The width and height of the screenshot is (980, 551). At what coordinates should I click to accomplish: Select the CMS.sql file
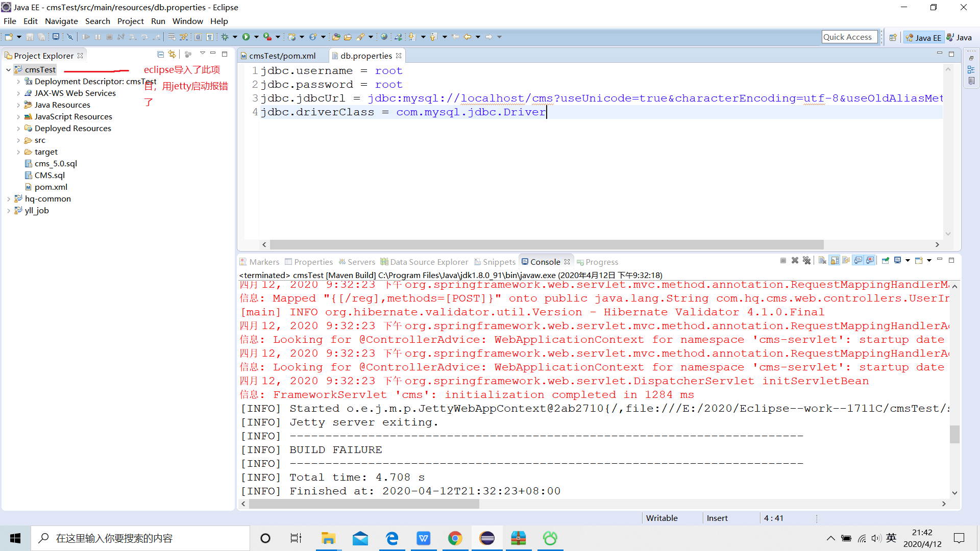point(45,176)
